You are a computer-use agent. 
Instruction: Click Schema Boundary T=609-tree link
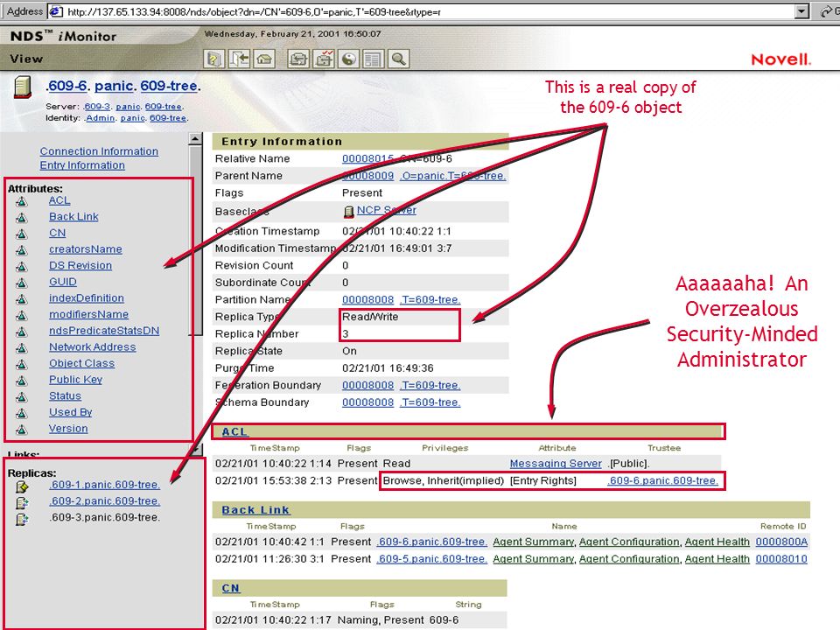pyautogui.click(x=430, y=402)
